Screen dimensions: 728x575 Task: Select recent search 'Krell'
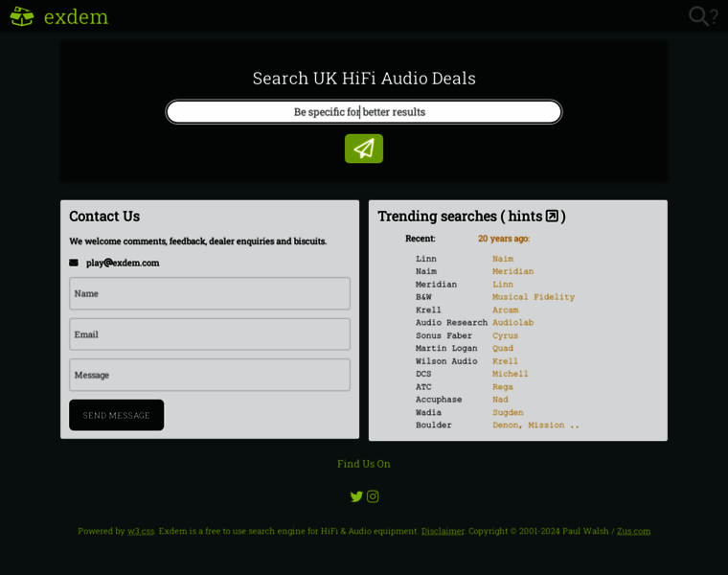[x=428, y=310]
